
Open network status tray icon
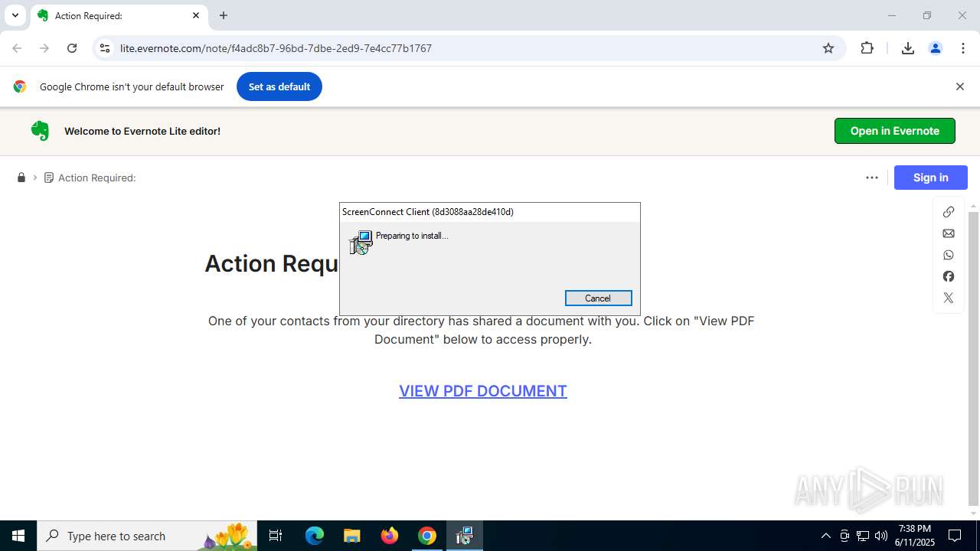tap(863, 536)
